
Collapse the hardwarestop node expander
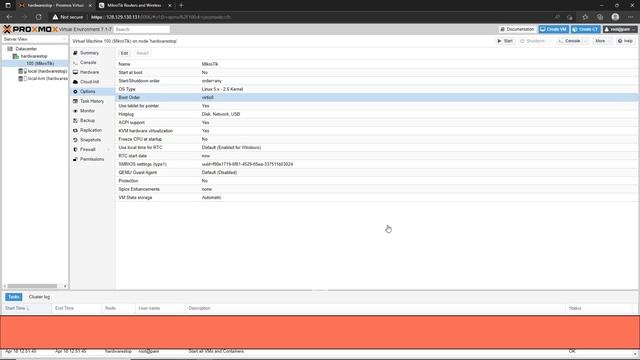(10, 56)
